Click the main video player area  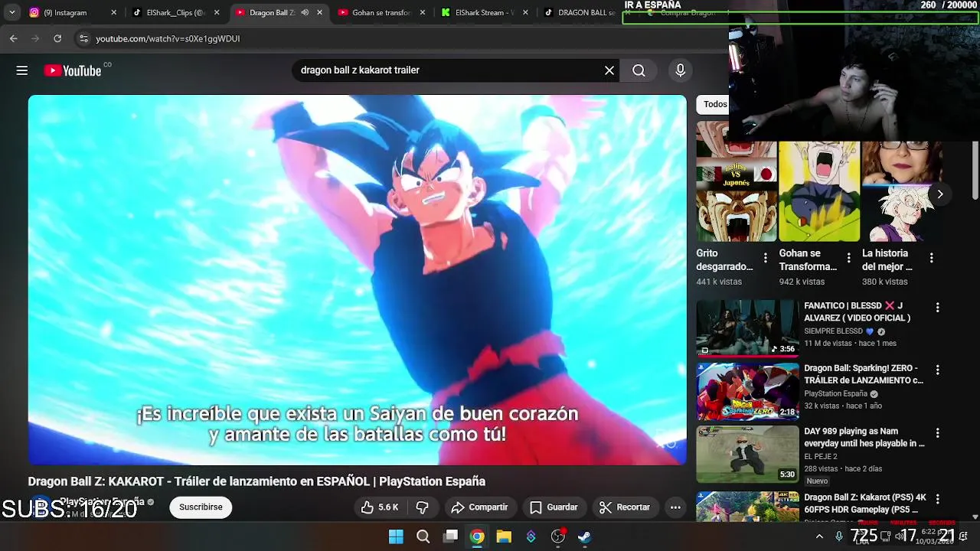[x=358, y=279]
